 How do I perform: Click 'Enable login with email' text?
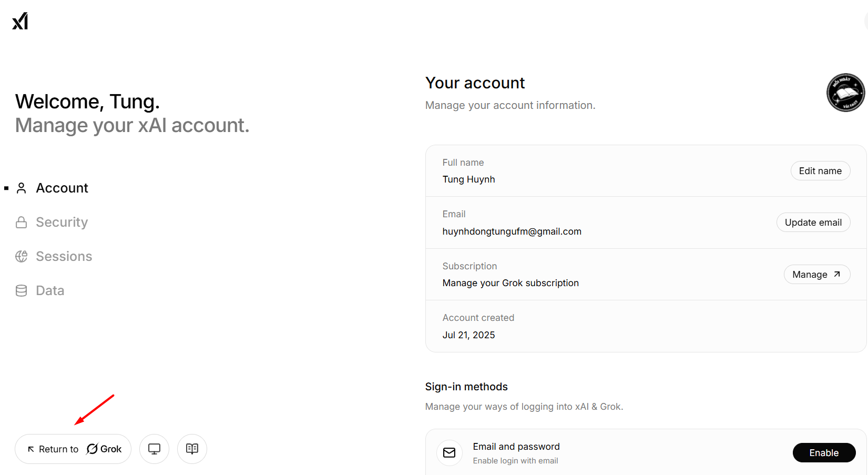coord(515,461)
